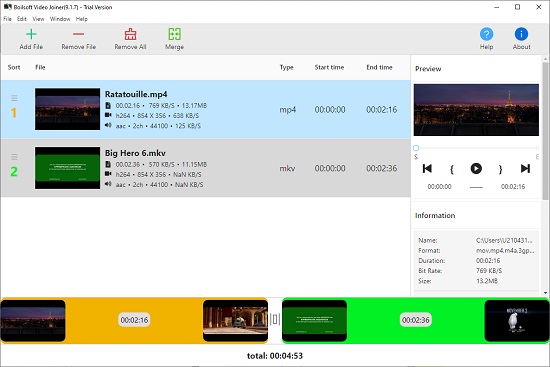
Task: Click the File column header
Action: click(40, 67)
